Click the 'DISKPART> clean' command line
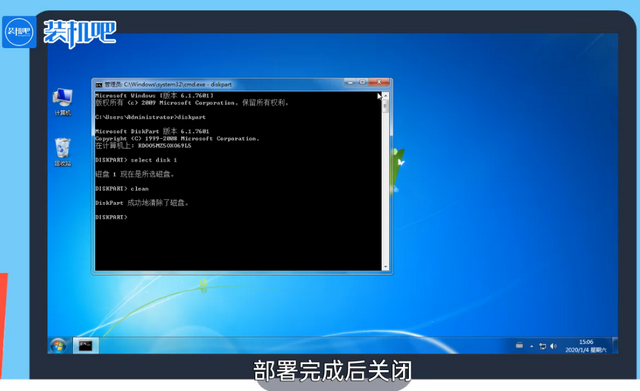Screen dimensions: 640x391 click(x=122, y=189)
